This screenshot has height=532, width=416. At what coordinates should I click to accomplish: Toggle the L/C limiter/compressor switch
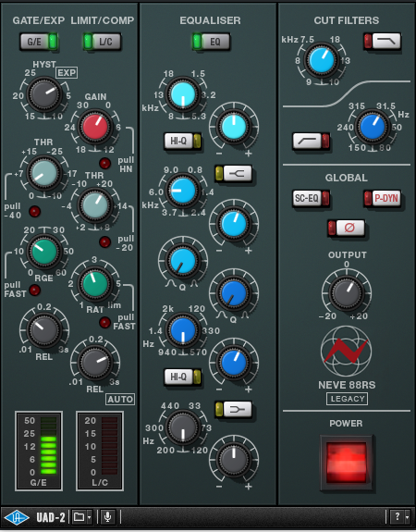coord(102,42)
